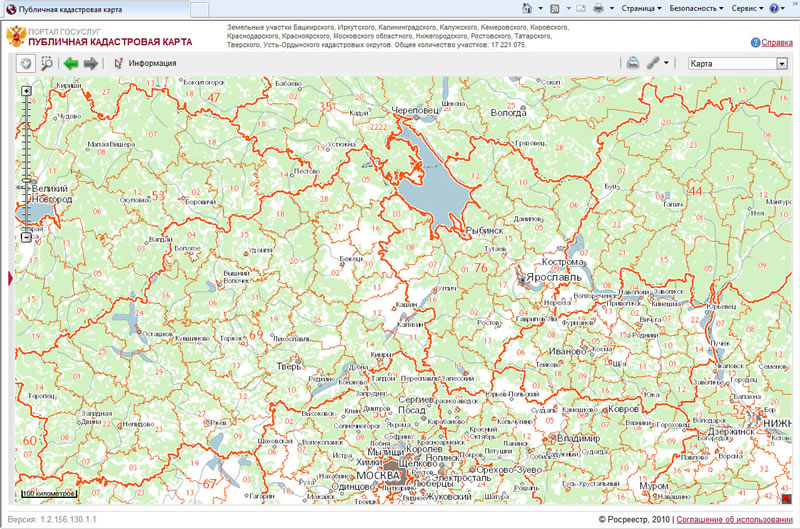
Task: Expand the browser help dropdown arrow
Action: pos(783,8)
